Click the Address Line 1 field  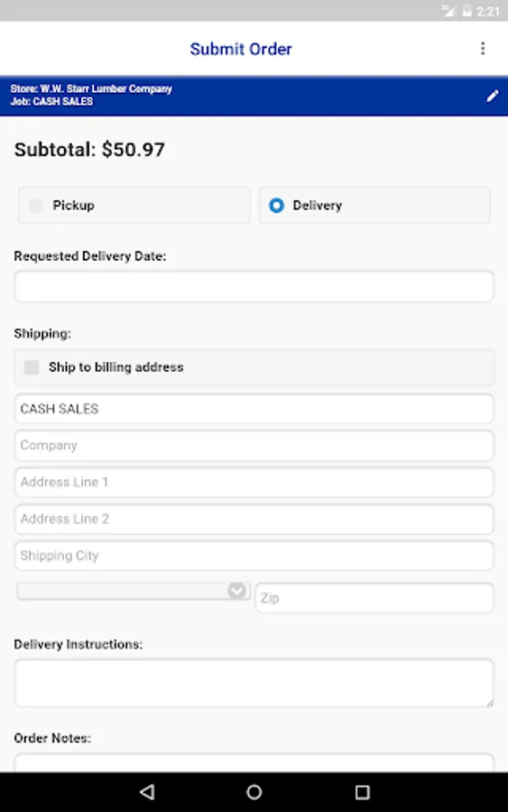[254, 482]
